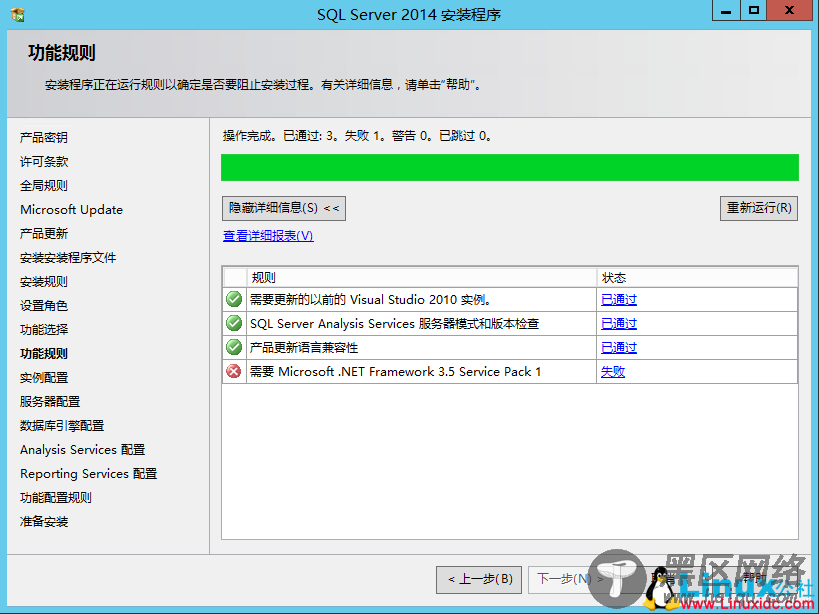Select Reporting Services 配置 step in sidebar
Screen dimensions: 819x614
[89, 474]
